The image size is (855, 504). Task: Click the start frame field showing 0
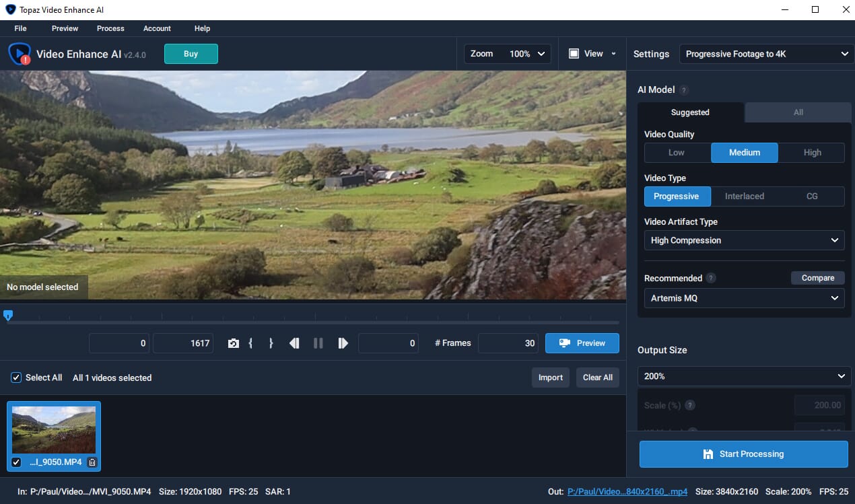(x=119, y=343)
